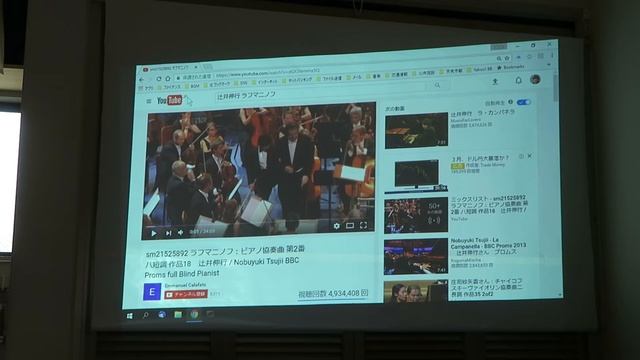Click channel avatar letter E
This screenshot has height=360, width=640.
(152, 292)
